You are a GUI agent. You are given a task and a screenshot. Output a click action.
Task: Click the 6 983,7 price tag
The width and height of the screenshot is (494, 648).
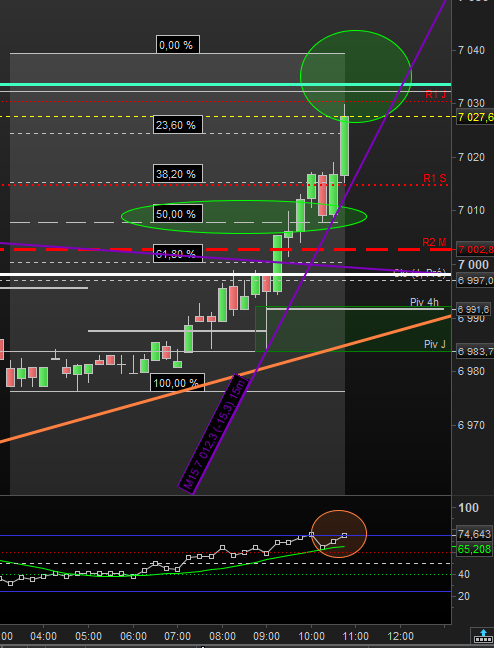coord(475,352)
